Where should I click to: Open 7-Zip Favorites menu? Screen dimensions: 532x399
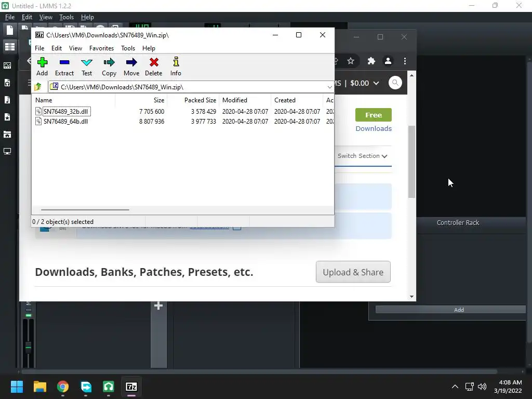101,48
